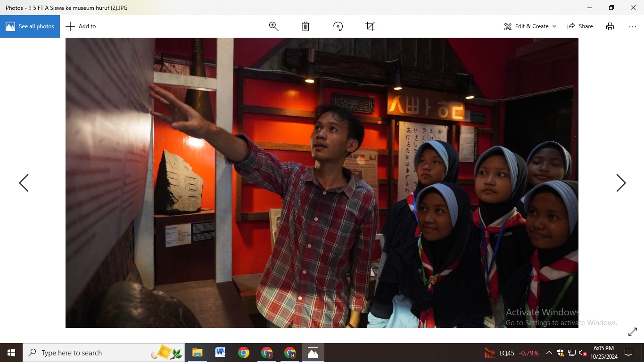This screenshot has height=362, width=644.
Task: Select the Crop tool icon
Action: (x=370, y=26)
